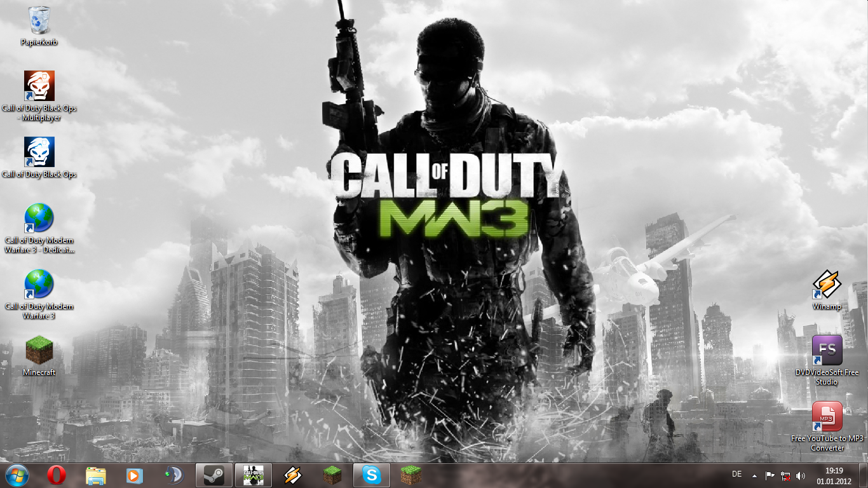Open the DE keyboard language selector
The height and width of the screenshot is (488, 868).
(736, 474)
